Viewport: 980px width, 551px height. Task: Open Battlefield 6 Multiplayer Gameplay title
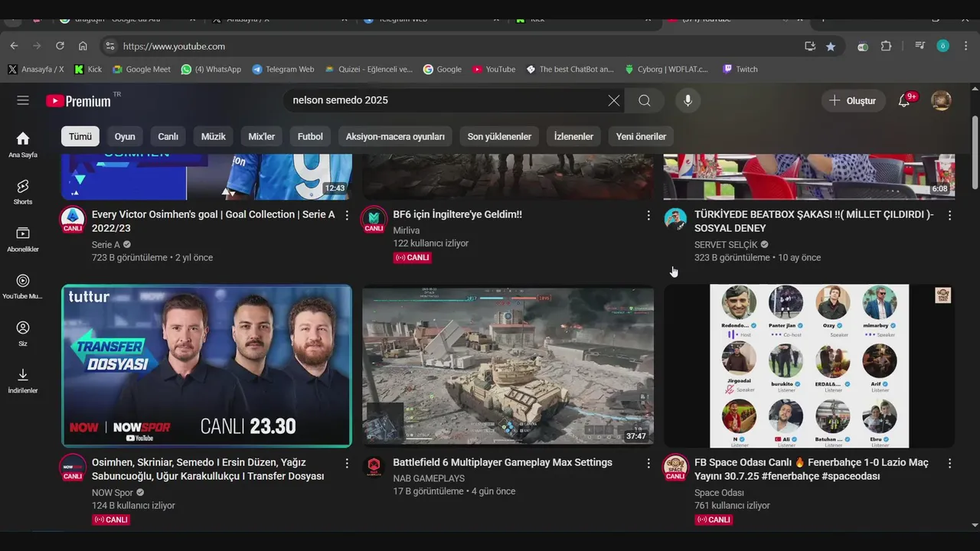[502, 462]
